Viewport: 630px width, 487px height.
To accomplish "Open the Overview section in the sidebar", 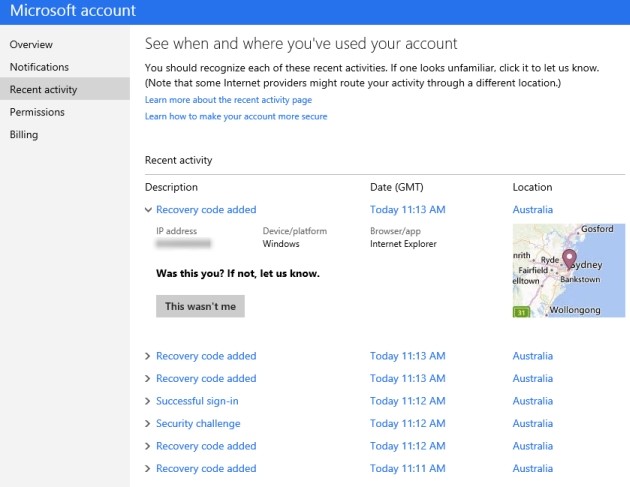I will [x=31, y=45].
